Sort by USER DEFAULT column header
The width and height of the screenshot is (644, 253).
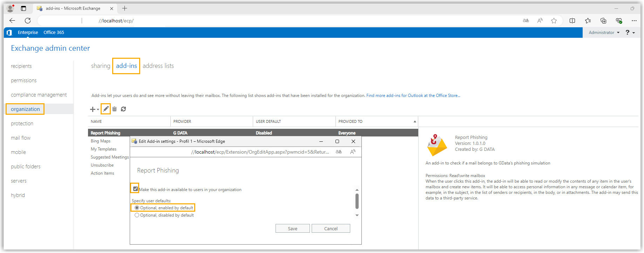[294, 121]
